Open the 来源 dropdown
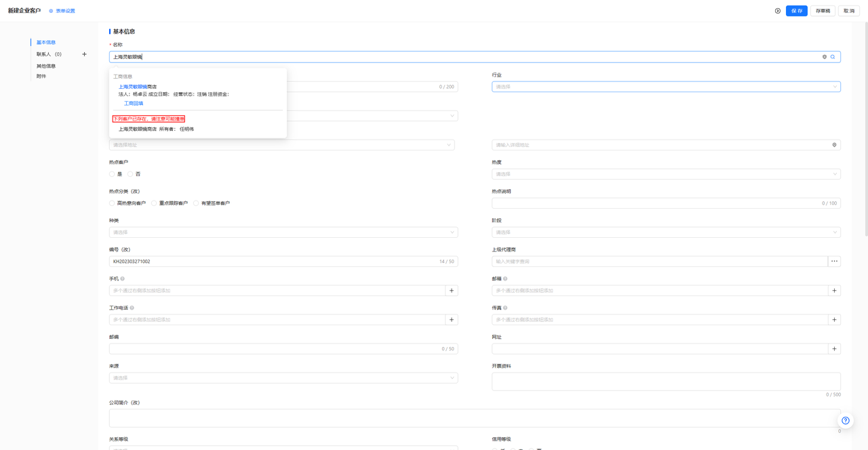 tap(283, 378)
